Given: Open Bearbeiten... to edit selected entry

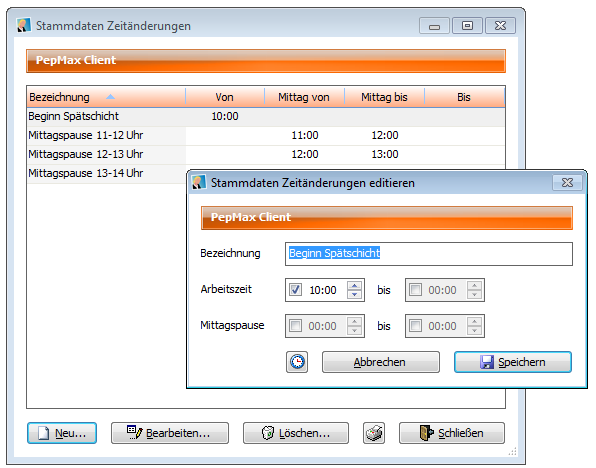Looking at the screenshot, I should point(170,433).
